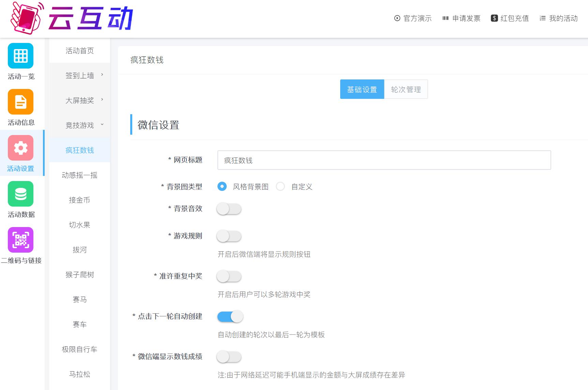Select the 风格背景图 radio button
The height and width of the screenshot is (390, 588).
pyautogui.click(x=222, y=186)
